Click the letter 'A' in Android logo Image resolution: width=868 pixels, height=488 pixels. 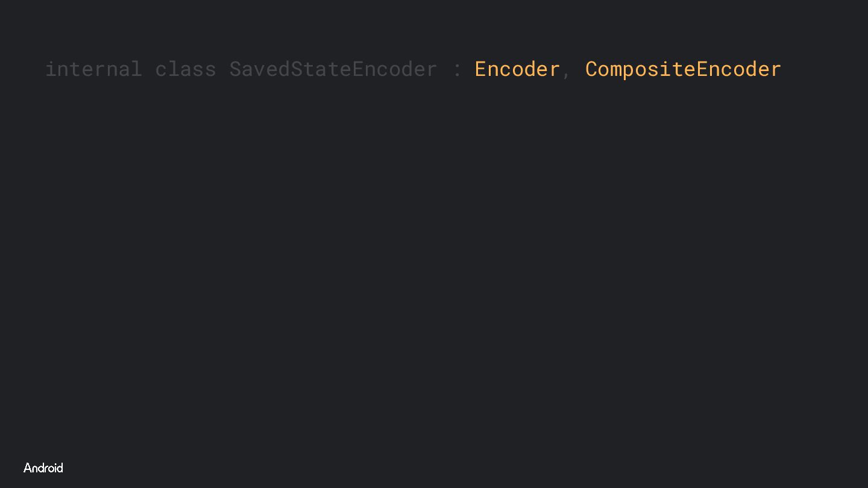click(27, 468)
